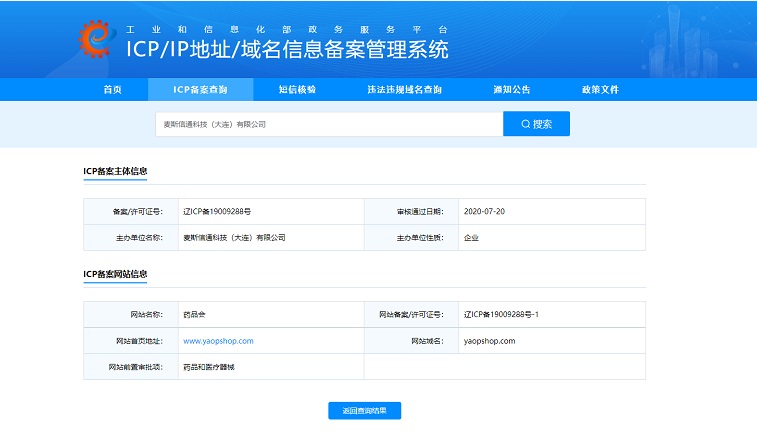Click the ICP备案网站信息 section heading
The height and width of the screenshot is (446, 757).
(x=115, y=273)
